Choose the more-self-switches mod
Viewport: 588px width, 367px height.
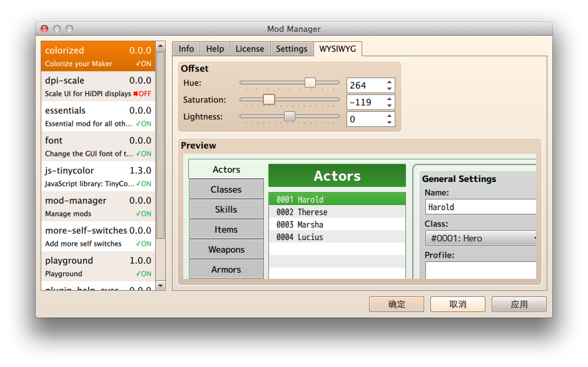(x=98, y=236)
